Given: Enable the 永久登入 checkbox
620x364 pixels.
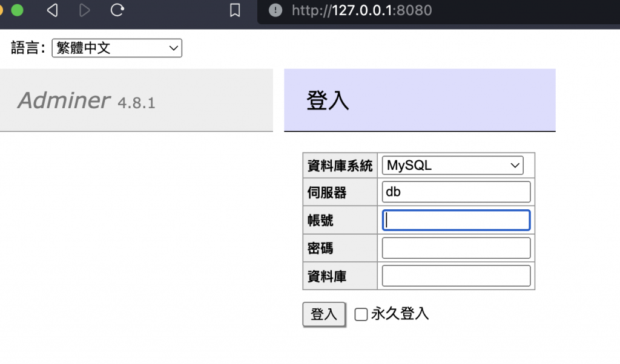Looking at the screenshot, I should 361,314.
